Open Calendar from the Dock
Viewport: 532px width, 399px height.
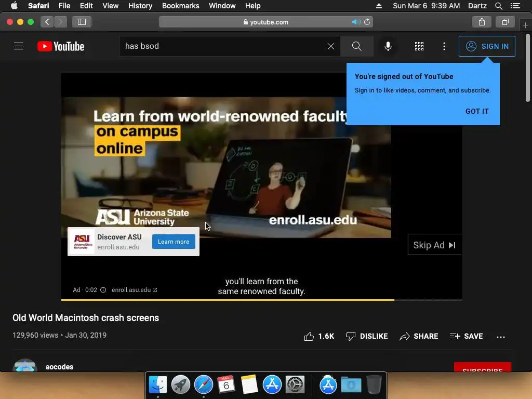click(227, 385)
